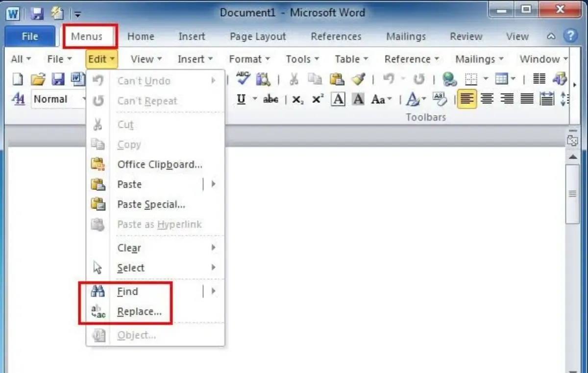The width and height of the screenshot is (588, 373).
Task: Toggle Distributed alignment
Action: coord(547,99)
